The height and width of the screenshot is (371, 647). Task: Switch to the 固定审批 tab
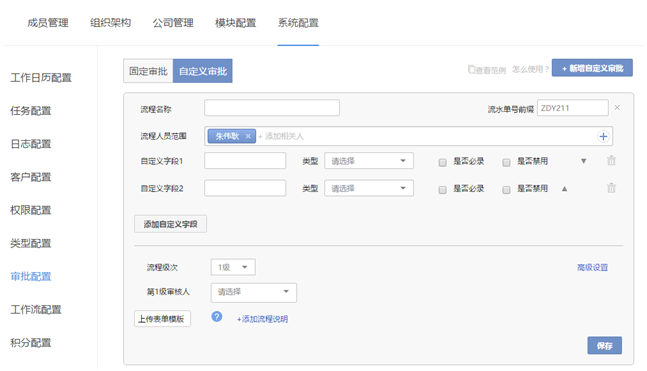pos(148,71)
